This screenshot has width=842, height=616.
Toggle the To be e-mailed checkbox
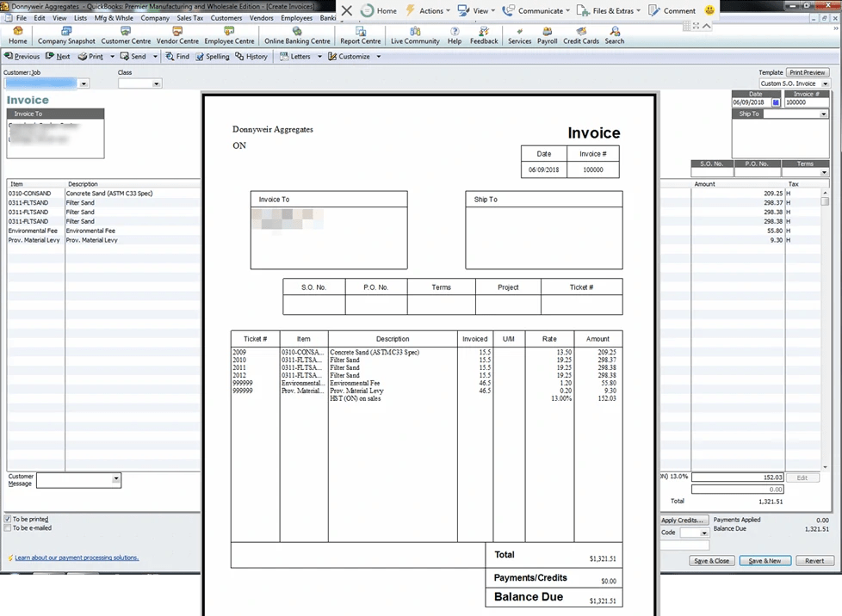(8, 528)
